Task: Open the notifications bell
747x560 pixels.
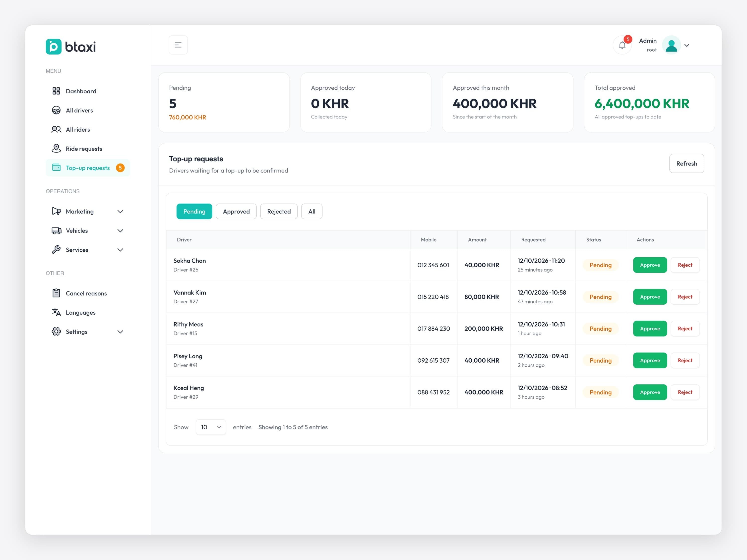Action: [622, 45]
